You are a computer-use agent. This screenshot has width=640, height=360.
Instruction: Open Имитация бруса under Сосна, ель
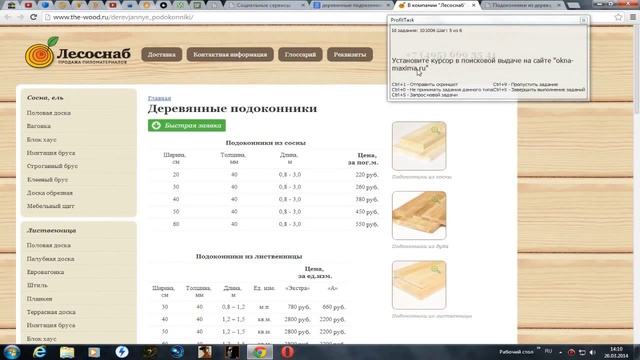coord(51,153)
